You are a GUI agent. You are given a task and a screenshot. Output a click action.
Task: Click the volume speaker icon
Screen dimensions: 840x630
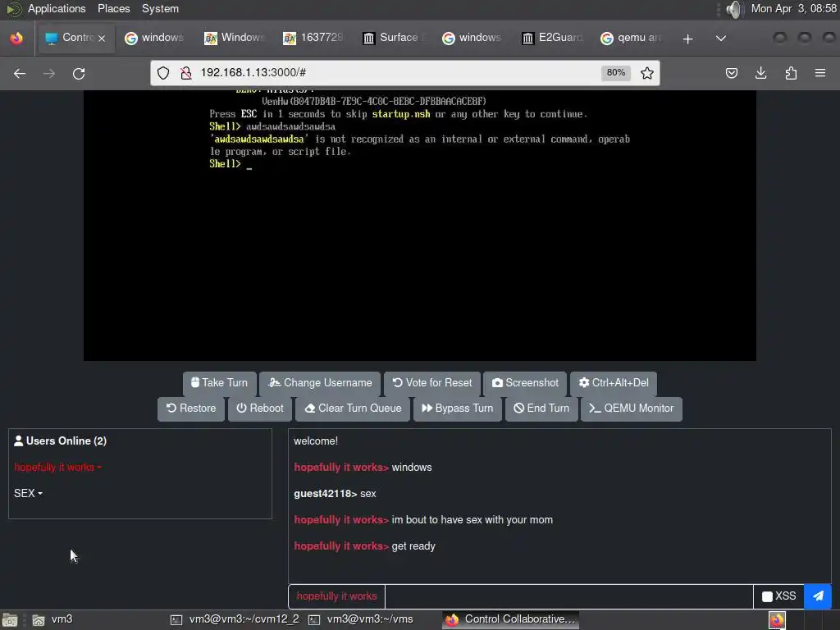pyautogui.click(x=735, y=9)
